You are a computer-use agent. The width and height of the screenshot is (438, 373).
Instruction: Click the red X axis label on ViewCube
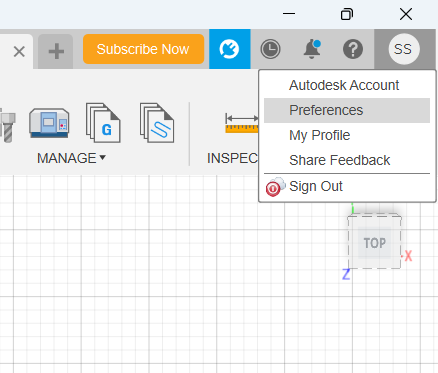408,256
